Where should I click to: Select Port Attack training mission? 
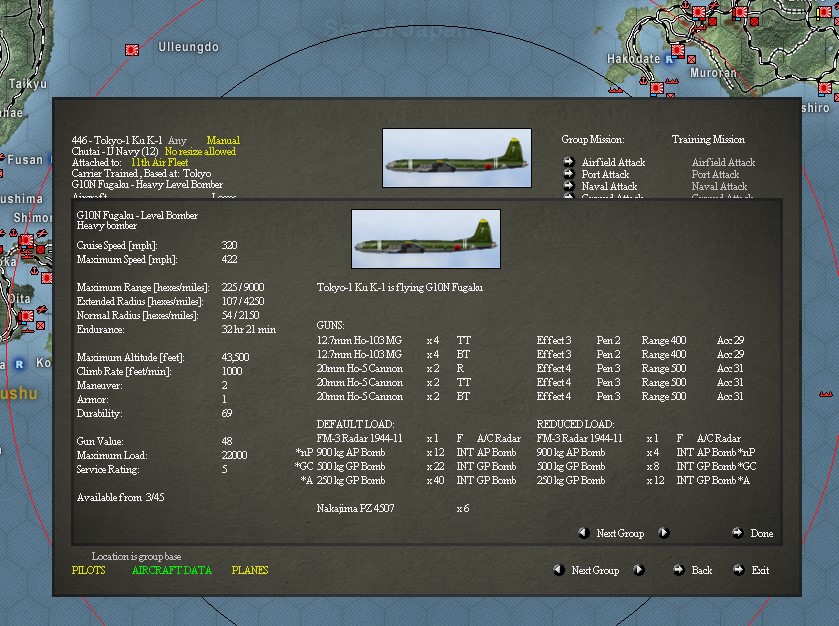(x=715, y=174)
